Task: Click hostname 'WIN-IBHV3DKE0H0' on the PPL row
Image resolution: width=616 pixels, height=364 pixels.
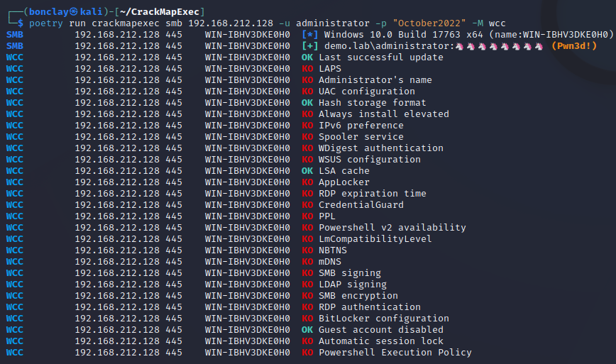Action: [248, 216]
